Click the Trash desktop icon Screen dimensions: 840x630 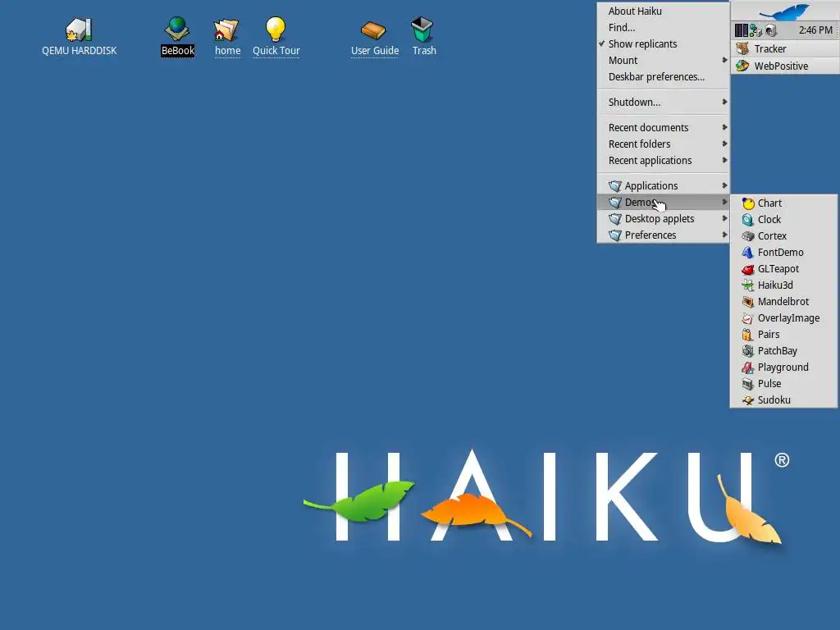[422, 30]
